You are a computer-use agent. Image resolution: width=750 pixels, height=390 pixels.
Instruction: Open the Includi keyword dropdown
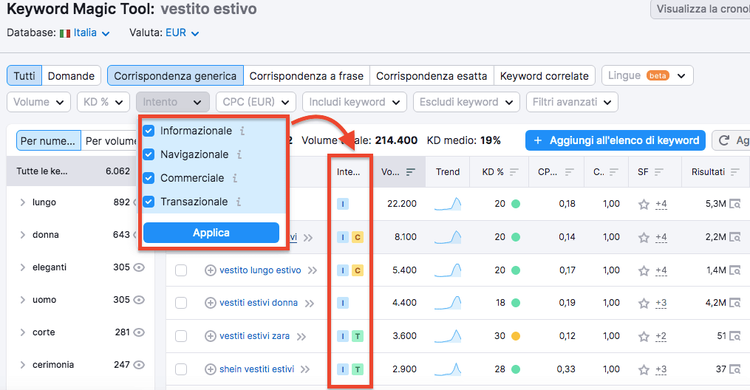click(354, 102)
